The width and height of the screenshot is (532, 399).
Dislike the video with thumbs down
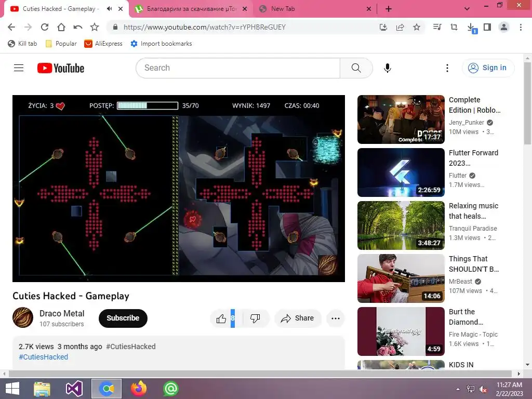point(255,318)
